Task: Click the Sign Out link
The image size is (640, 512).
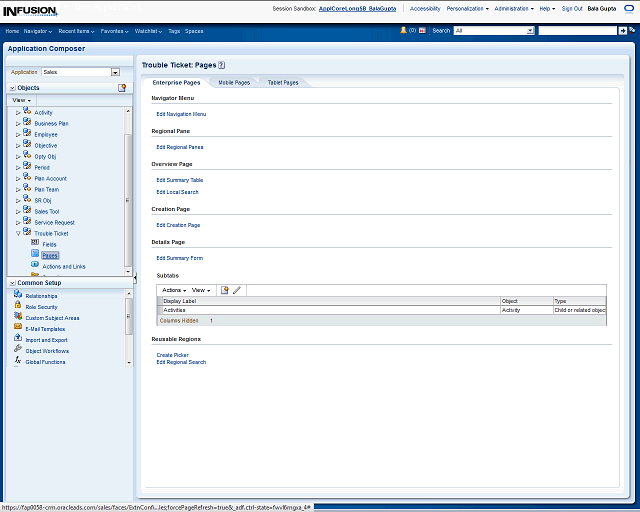Action: click(x=572, y=8)
